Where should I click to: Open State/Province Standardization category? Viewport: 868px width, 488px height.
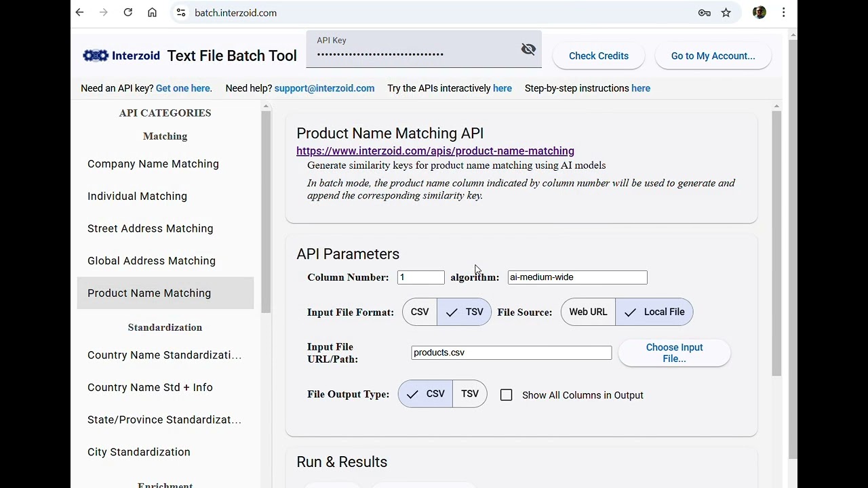tap(165, 420)
